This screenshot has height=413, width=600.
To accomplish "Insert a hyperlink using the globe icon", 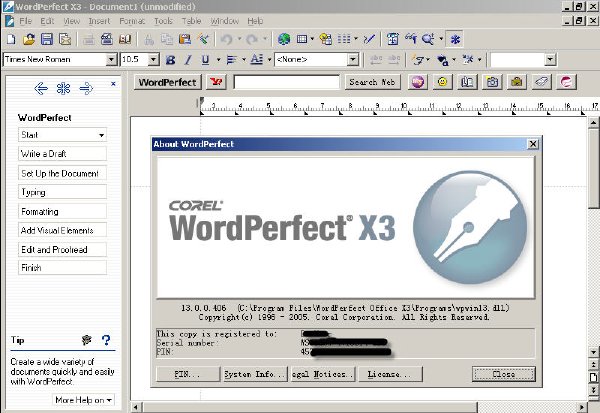I will pyautogui.click(x=284, y=39).
